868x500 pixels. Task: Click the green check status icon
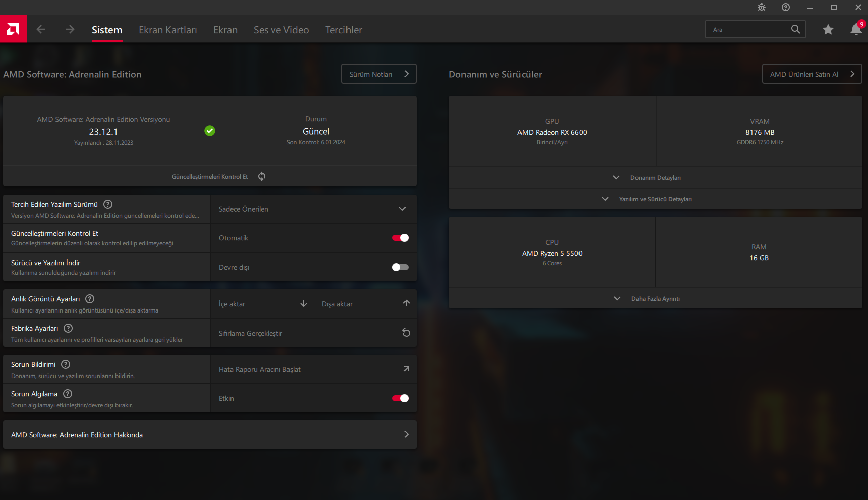point(210,131)
